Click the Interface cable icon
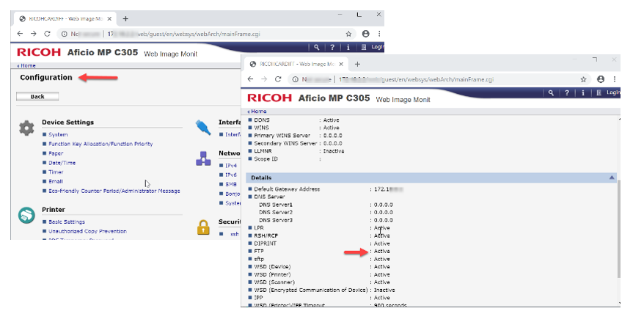Image resolution: width=644 pixels, height=322 pixels. (203, 128)
